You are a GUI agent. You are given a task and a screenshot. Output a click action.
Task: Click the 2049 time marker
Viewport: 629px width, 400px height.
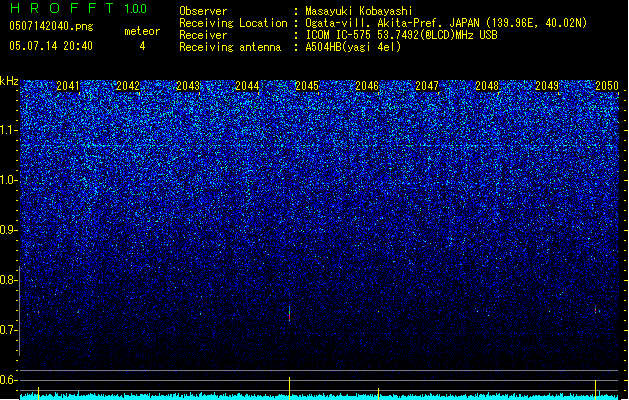tap(547, 86)
